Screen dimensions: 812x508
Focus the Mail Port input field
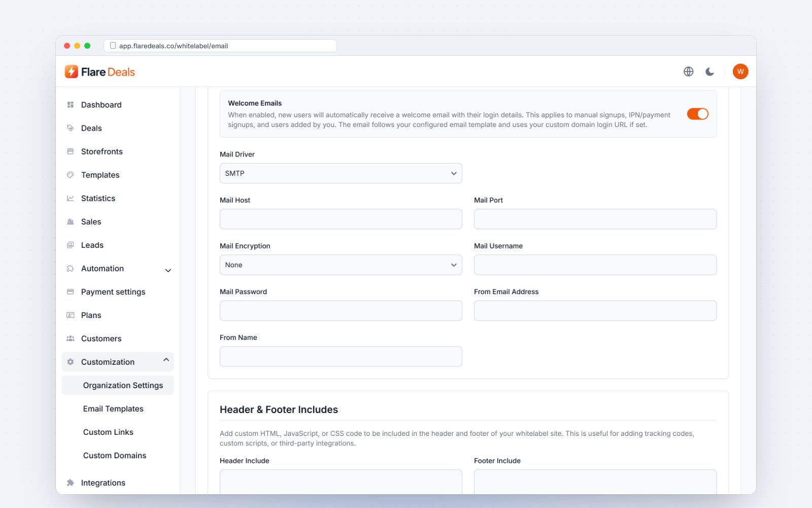(595, 219)
